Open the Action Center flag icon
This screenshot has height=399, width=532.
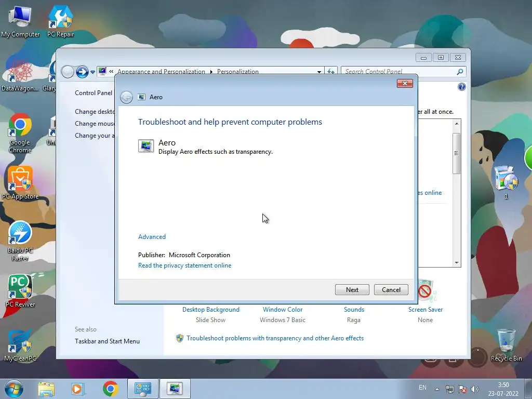pyautogui.click(x=462, y=389)
